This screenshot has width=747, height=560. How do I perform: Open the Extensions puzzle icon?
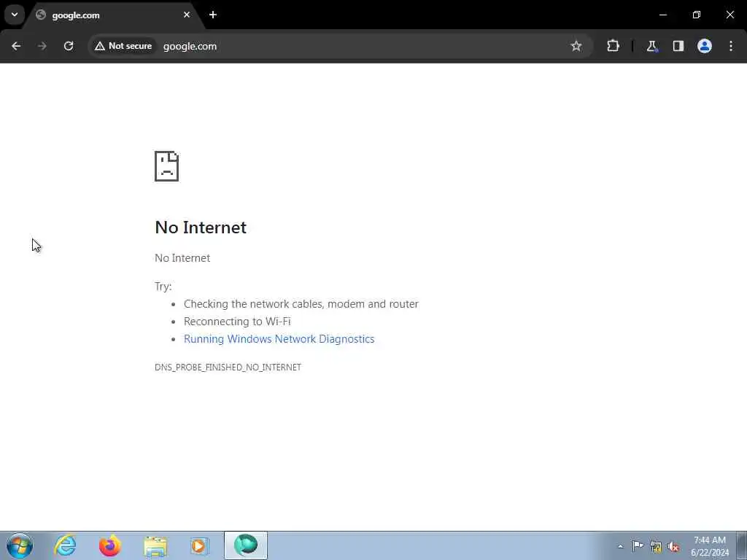click(613, 46)
